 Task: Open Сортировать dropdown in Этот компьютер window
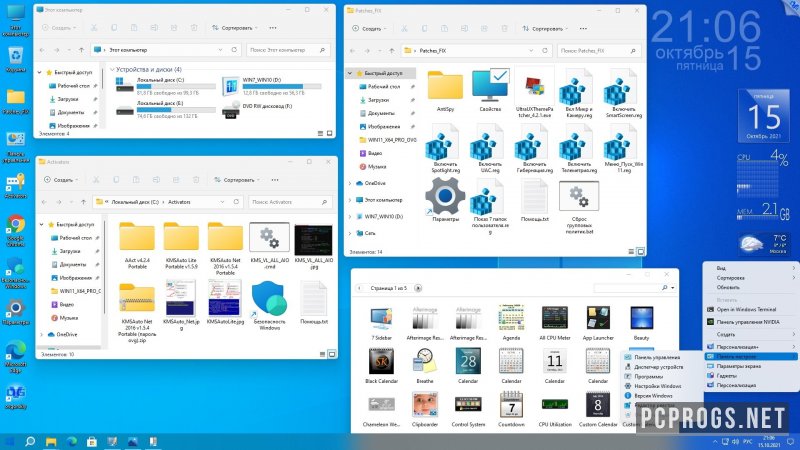coord(235,28)
